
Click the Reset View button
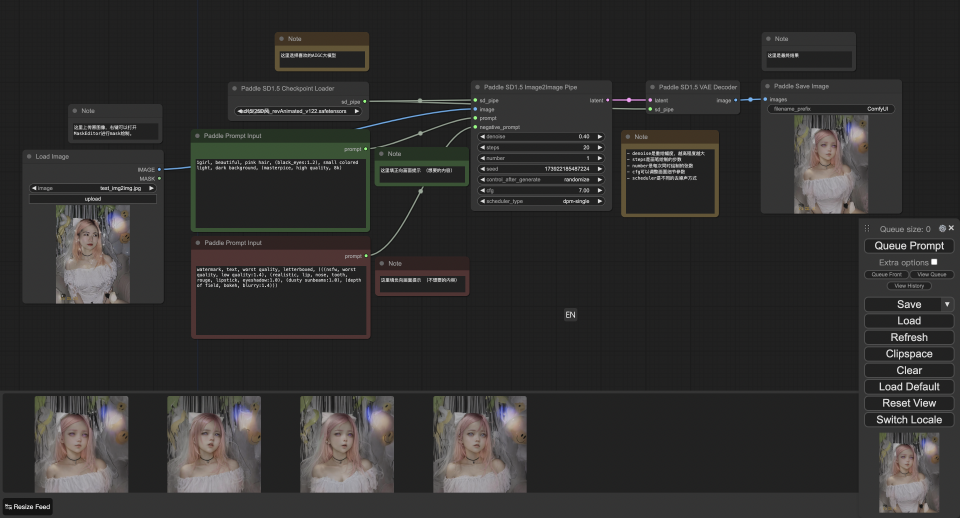point(909,404)
